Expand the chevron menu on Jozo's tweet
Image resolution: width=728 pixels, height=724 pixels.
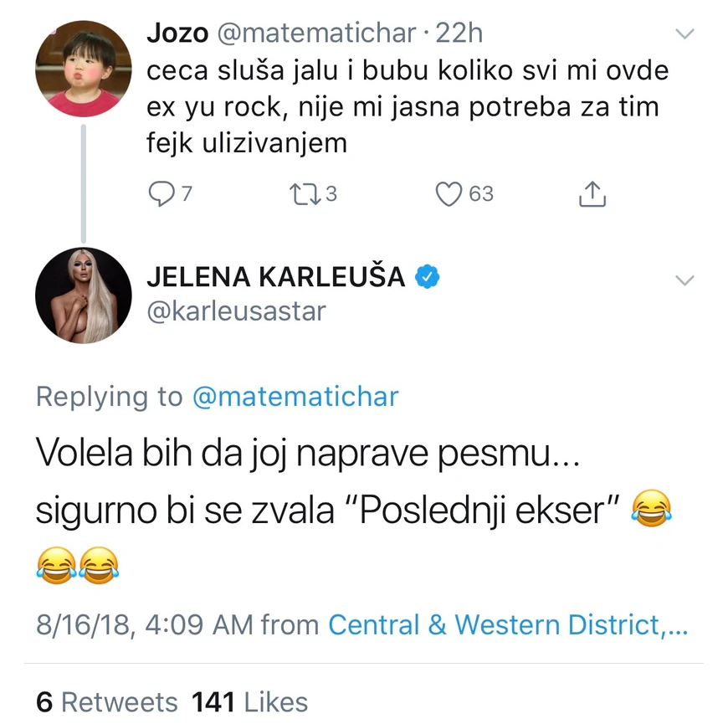tap(684, 34)
